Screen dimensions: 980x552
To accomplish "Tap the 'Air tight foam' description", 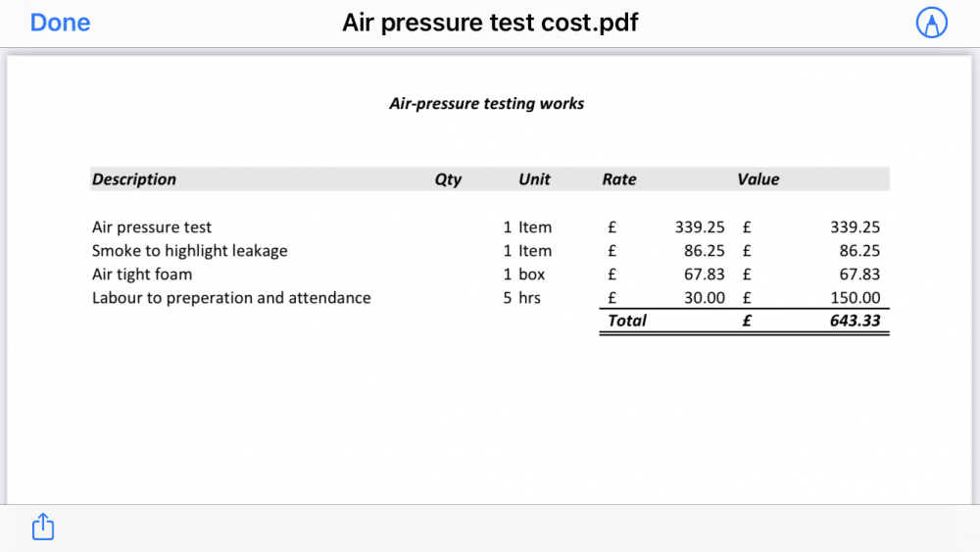I will coord(142,275).
